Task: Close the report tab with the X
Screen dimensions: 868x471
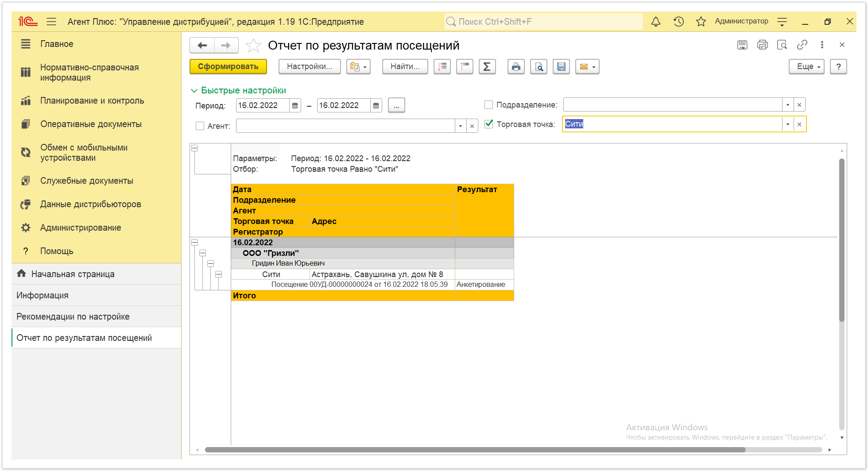Action: click(x=842, y=45)
